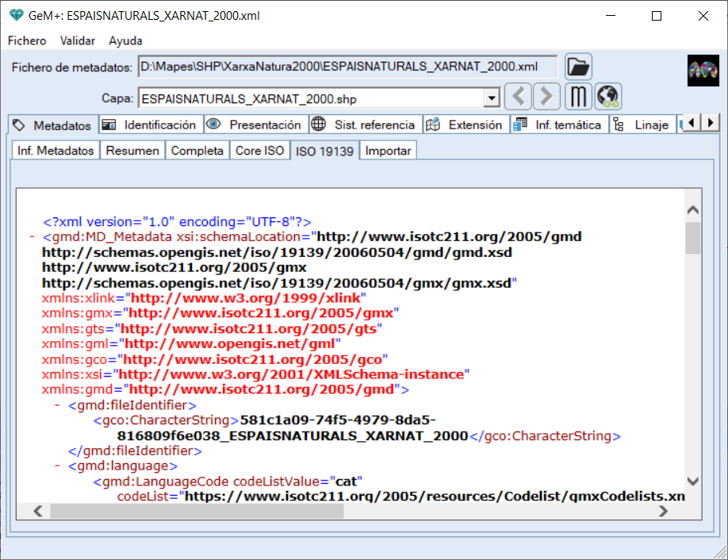The width and height of the screenshot is (728, 560).
Task: Click the globe link icon button
Action: [608, 98]
